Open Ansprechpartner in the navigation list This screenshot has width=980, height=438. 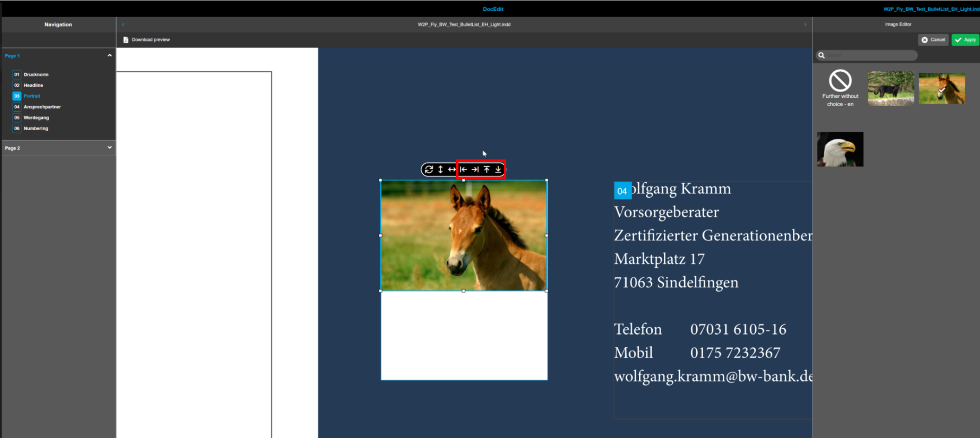point(42,107)
